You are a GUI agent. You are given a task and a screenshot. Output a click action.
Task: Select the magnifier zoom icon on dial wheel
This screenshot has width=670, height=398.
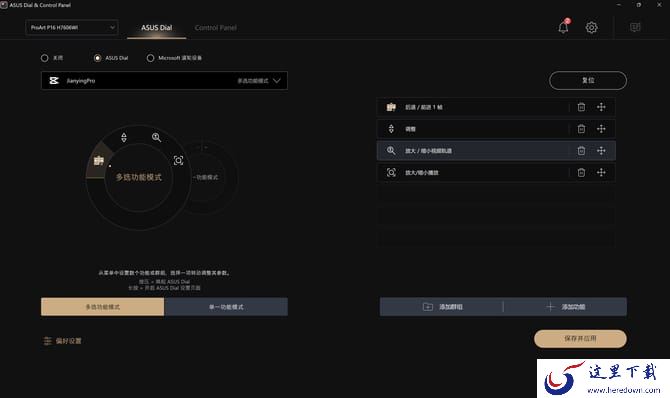[x=156, y=137]
